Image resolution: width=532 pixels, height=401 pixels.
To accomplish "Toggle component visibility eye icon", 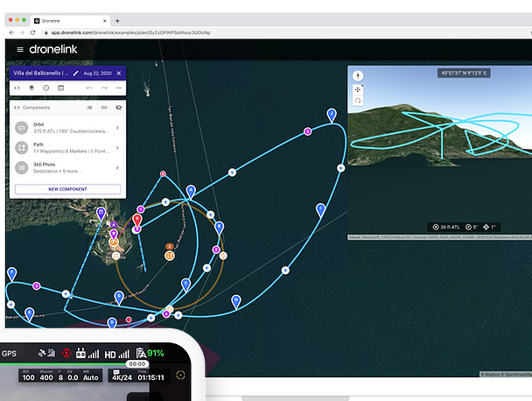I will [118, 108].
